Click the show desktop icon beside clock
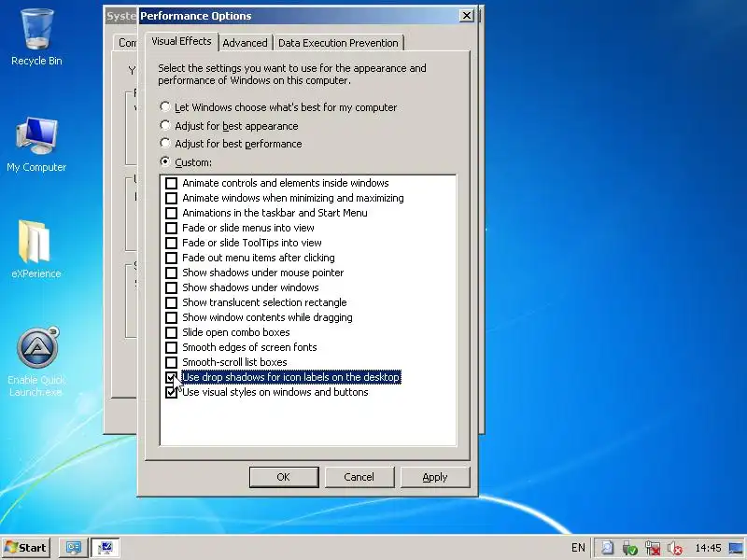The width and height of the screenshot is (747, 560). click(736, 548)
